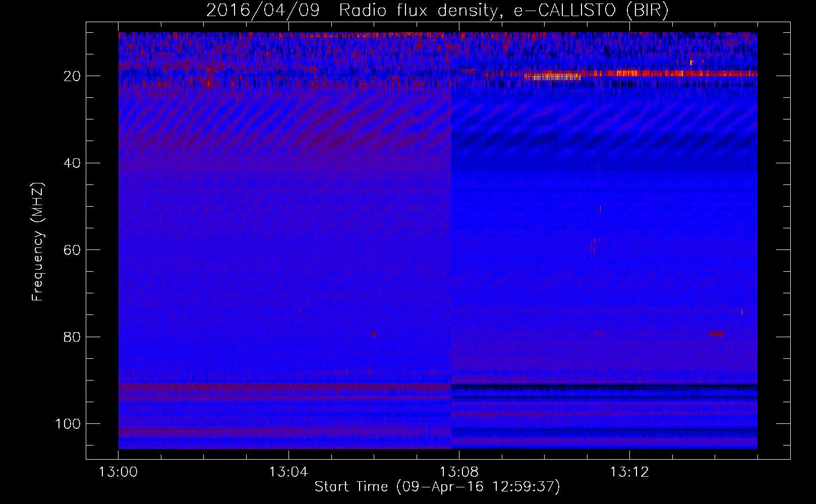Screen dimensions: 816x504
Task: Click the 'Start Time (09-Apr-16 12:59:37)' label
Action: pyautogui.click(x=437, y=487)
